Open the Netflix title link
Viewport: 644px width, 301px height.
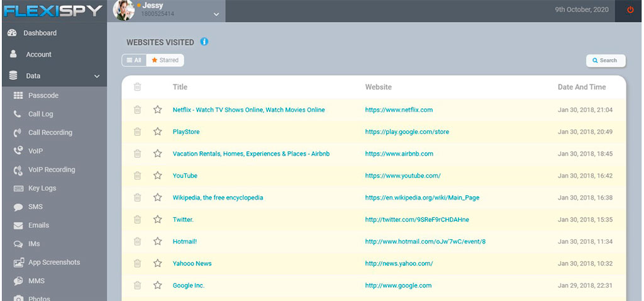pyautogui.click(x=248, y=110)
